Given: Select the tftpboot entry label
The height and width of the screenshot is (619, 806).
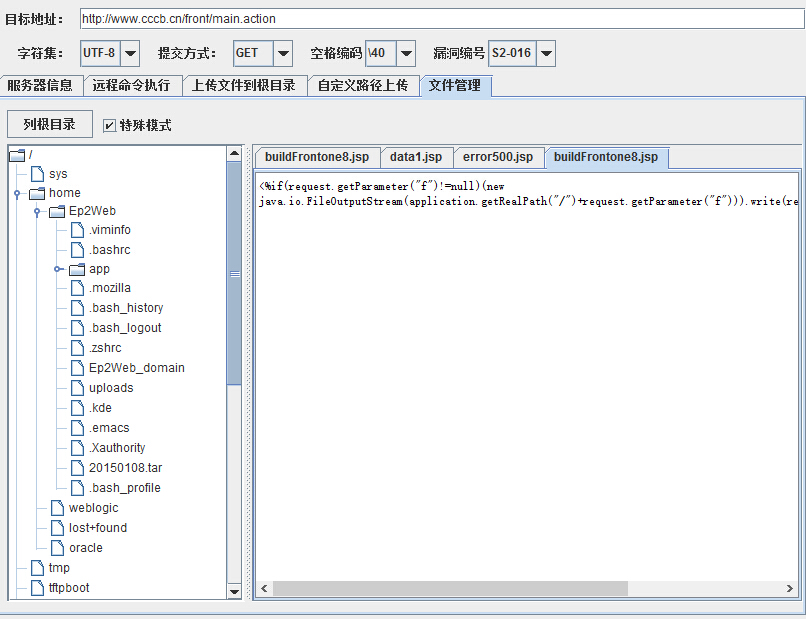Looking at the screenshot, I should [69, 588].
